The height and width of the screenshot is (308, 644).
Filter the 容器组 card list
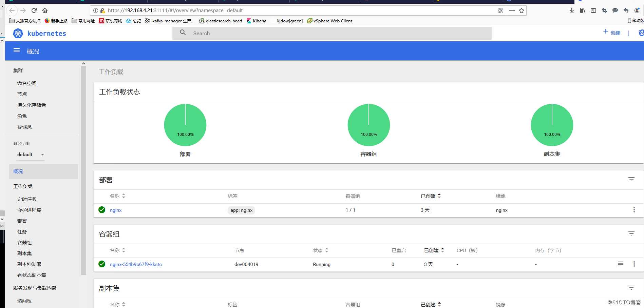[631, 233]
